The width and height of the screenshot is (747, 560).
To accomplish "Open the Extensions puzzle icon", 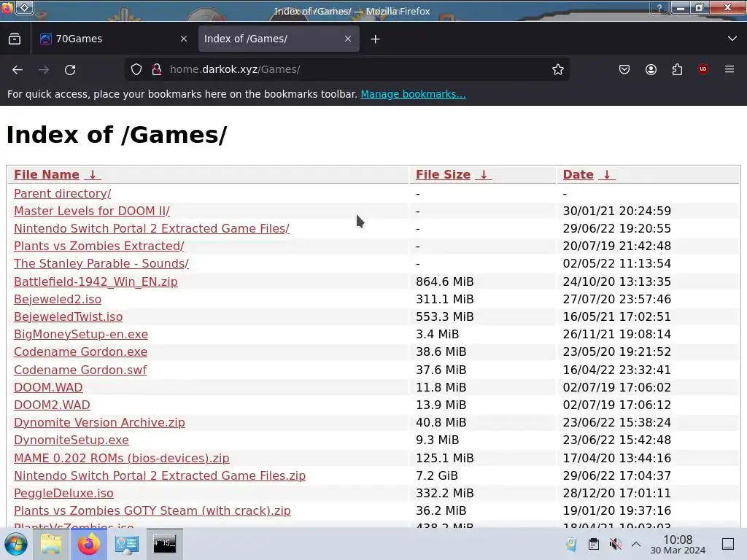I will (677, 69).
